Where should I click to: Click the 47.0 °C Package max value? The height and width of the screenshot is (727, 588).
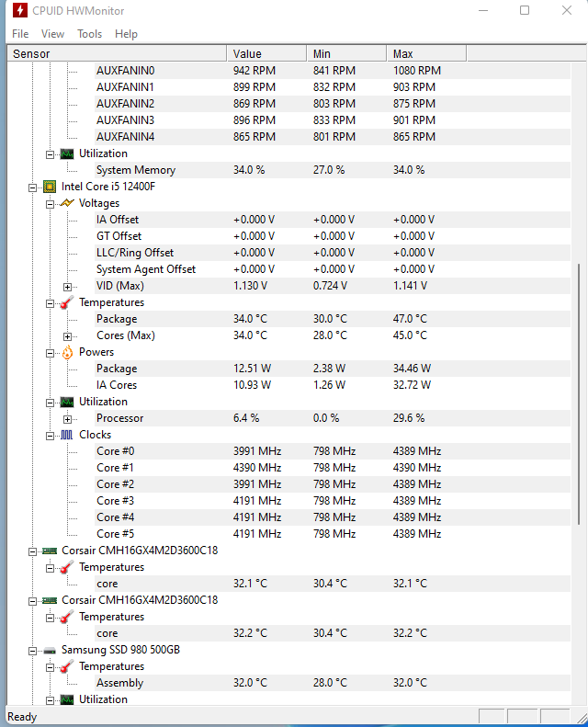click(410, 319)
